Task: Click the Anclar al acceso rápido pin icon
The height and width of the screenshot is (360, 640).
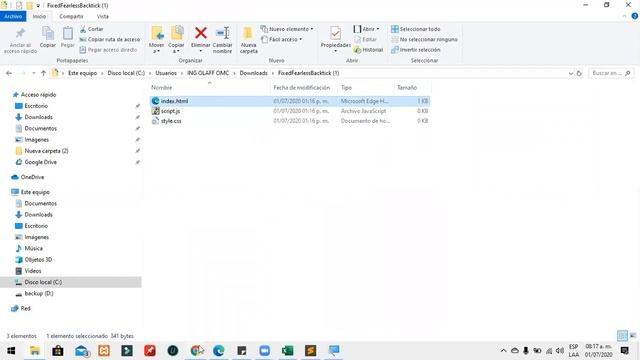Action: pos(20,33)
